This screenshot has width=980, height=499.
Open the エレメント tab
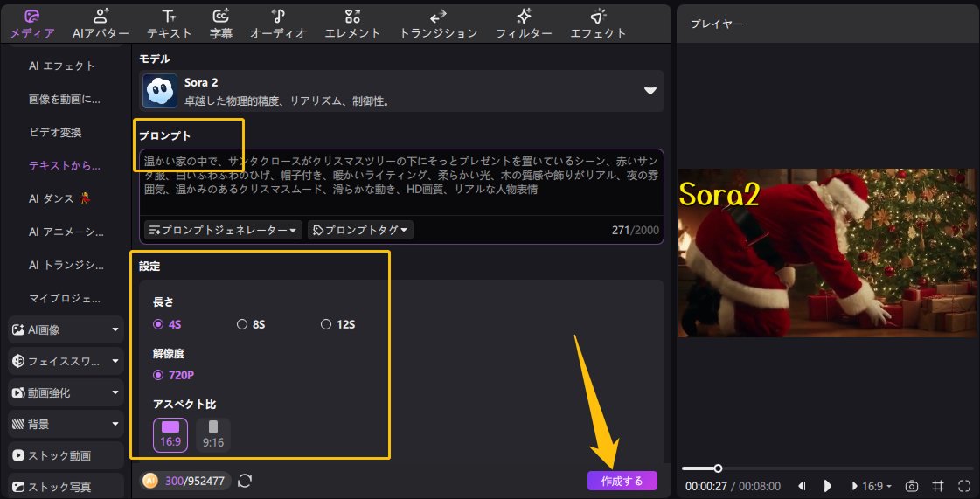coord(352,24)
